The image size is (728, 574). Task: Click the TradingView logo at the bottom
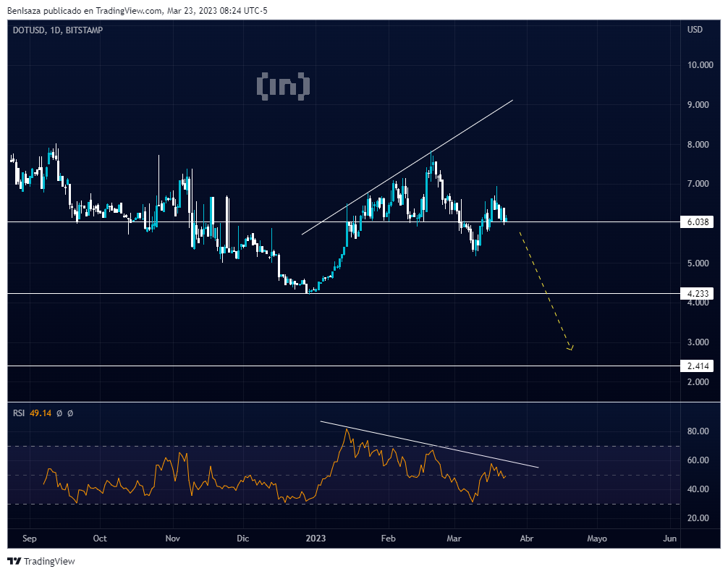click(x=41, y=561)
